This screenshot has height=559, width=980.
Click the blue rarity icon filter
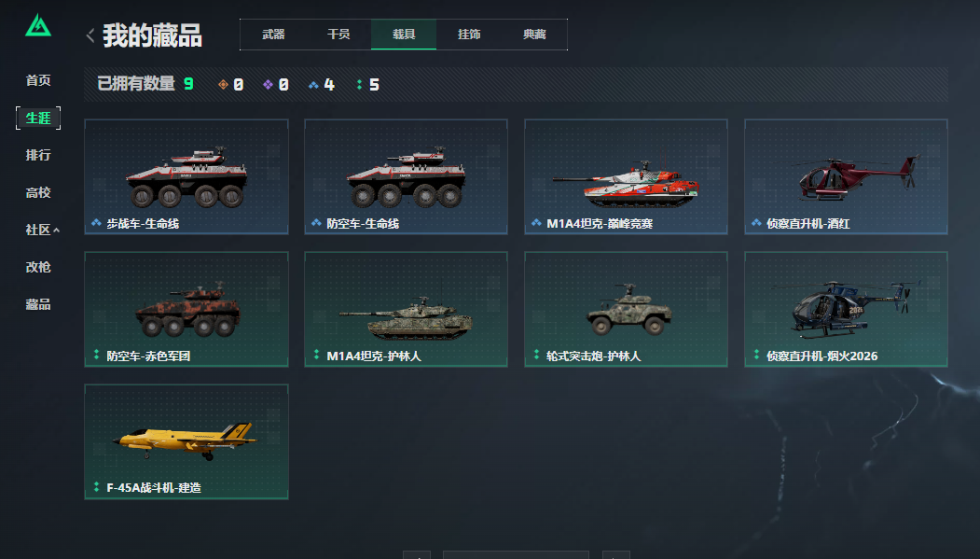[313, 84]
